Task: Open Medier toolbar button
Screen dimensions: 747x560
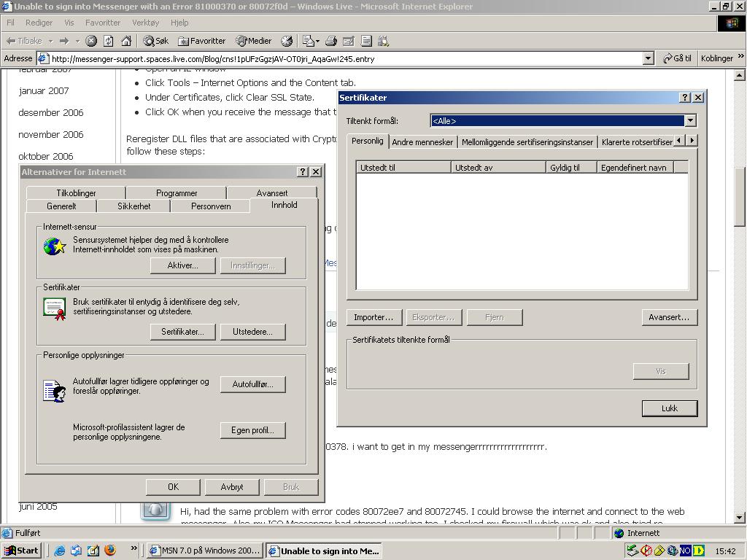Action: tap(253, 41)
